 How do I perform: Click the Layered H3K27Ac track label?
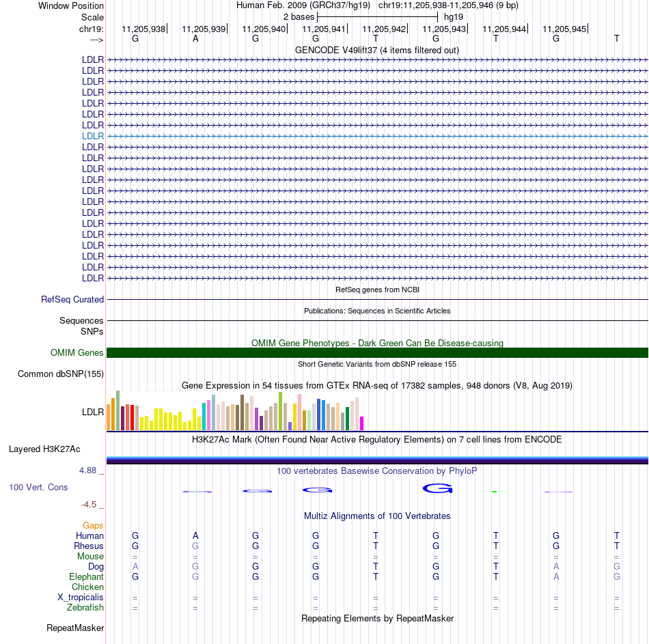point(44,449)
